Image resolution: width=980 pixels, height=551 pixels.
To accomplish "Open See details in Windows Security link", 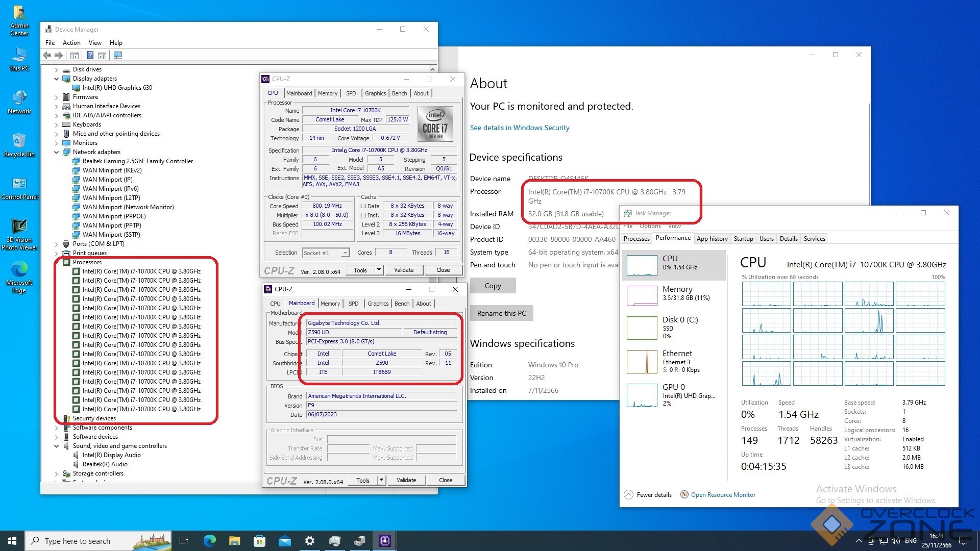I will (x=519, y=128).
